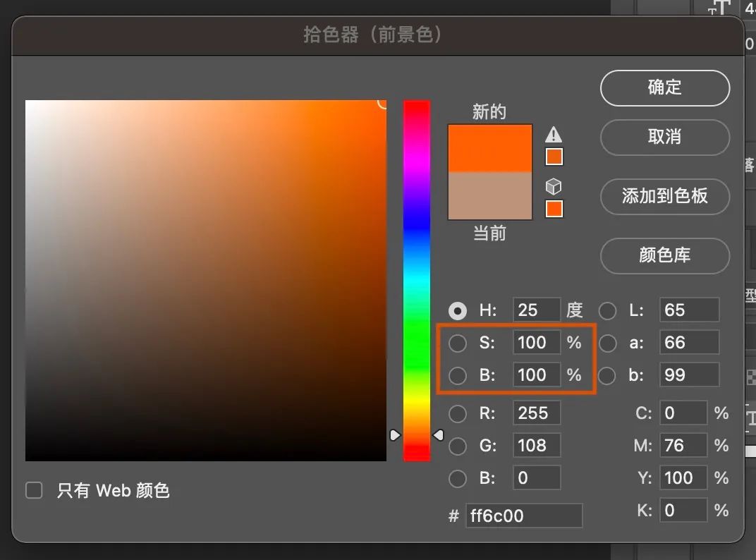756x560 pixels.
Task: Click the left hue slider arrow handle
Action: tap(395, 435)
